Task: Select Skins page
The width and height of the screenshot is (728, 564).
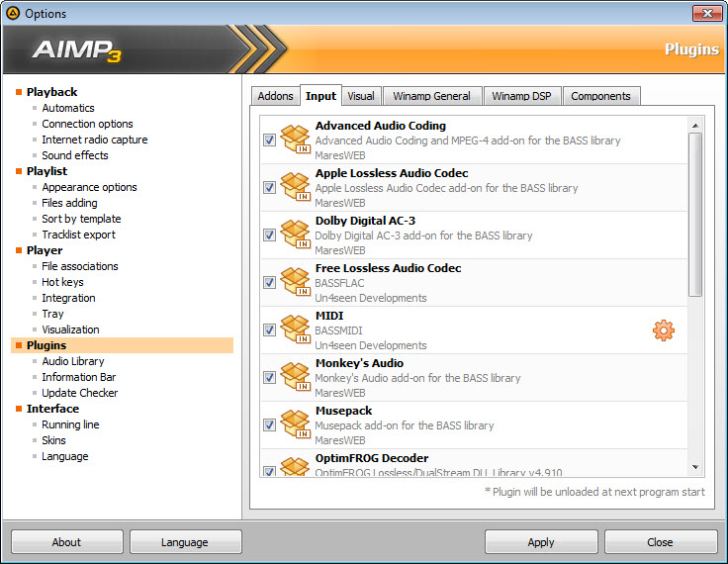Action: [x=53, y=440]
